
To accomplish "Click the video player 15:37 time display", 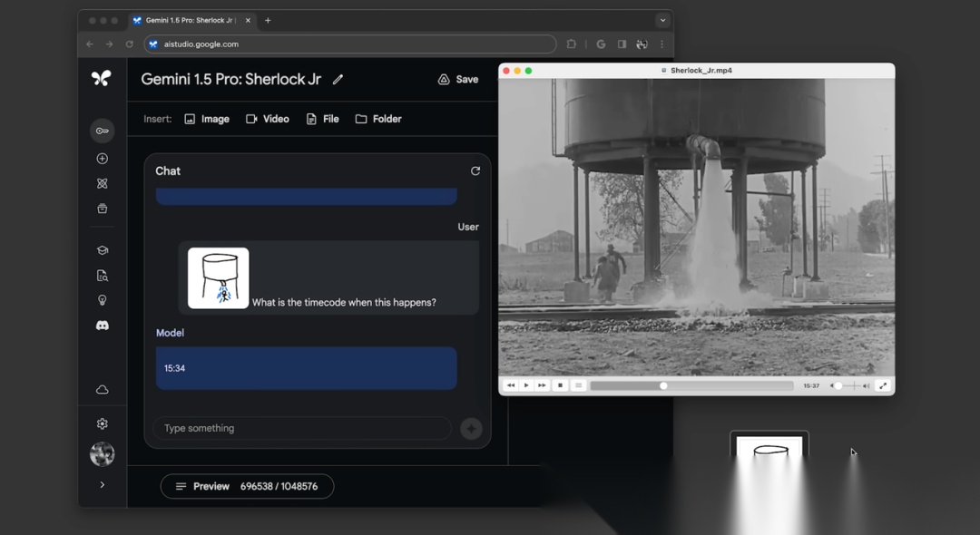I will coord(811,385).
